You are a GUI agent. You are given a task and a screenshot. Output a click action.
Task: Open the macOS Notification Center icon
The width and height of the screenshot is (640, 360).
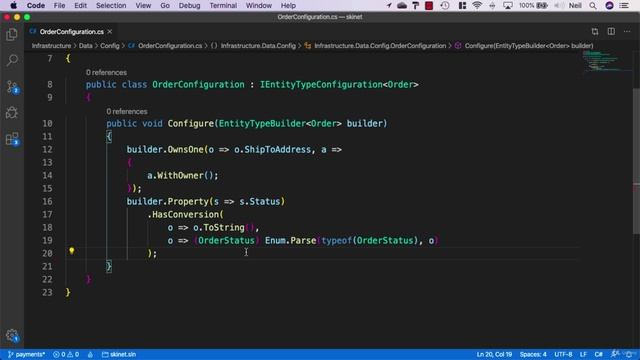(624, 5)
